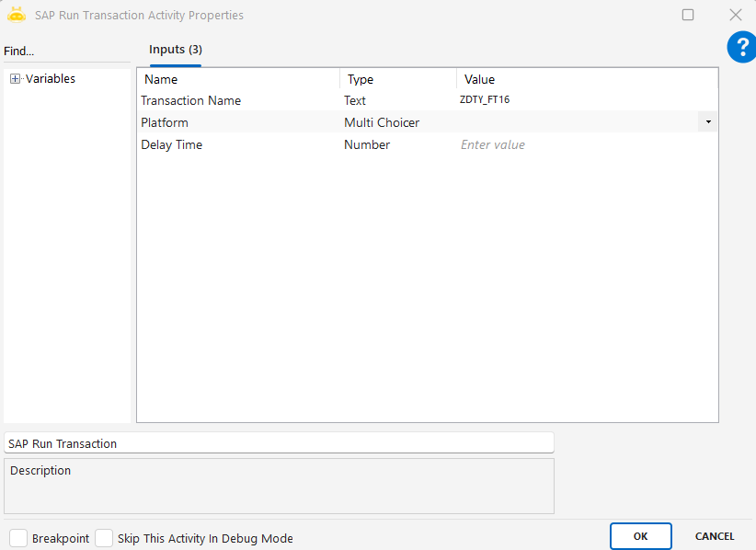Click the Find... search field
Image resolution: width=756 pixels, height=550 pixels.
tap(64, 52)
